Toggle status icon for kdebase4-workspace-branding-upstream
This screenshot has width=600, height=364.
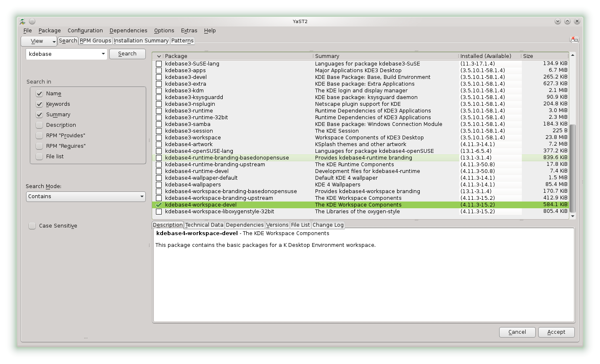[x=159, y=198]
